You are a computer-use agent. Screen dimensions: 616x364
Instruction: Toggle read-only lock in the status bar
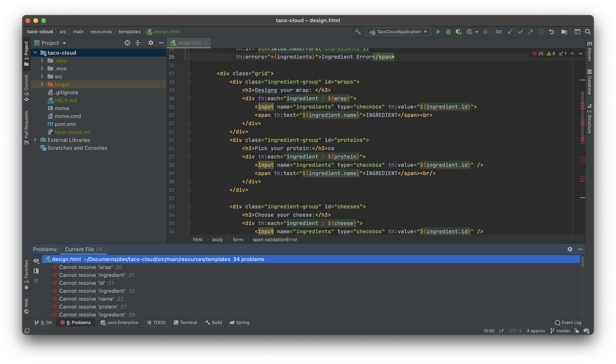(577, 330)
